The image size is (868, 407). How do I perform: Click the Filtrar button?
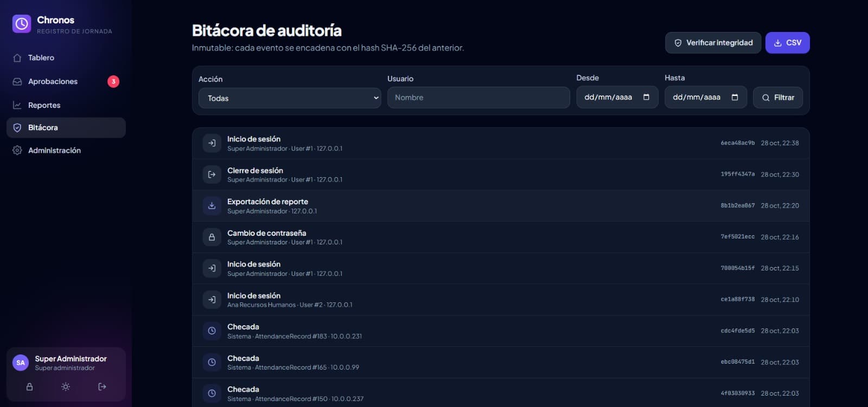click(x=778, y=98)
